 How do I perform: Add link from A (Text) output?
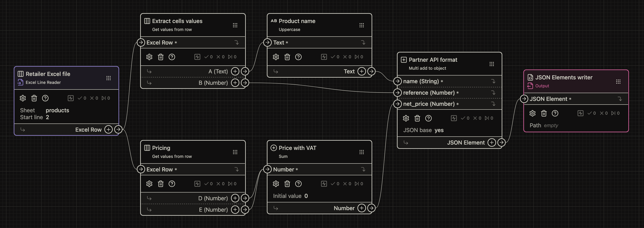[235, 71]
